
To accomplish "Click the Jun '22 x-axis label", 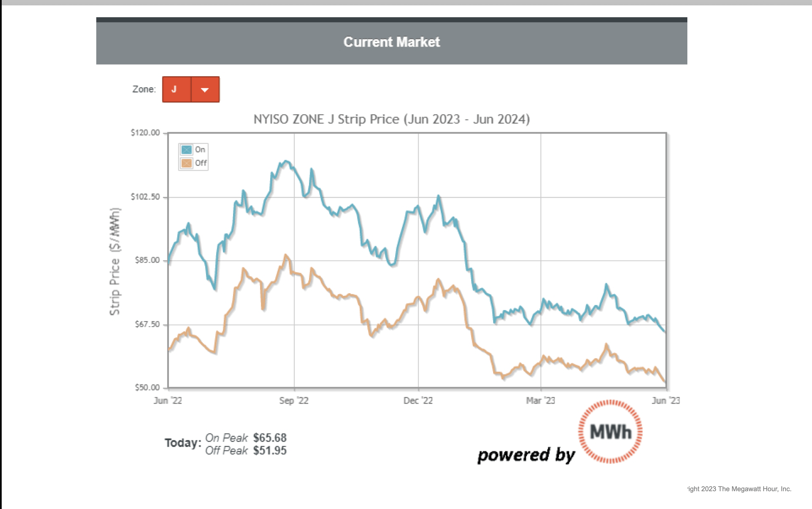I will tap(168, 401).
